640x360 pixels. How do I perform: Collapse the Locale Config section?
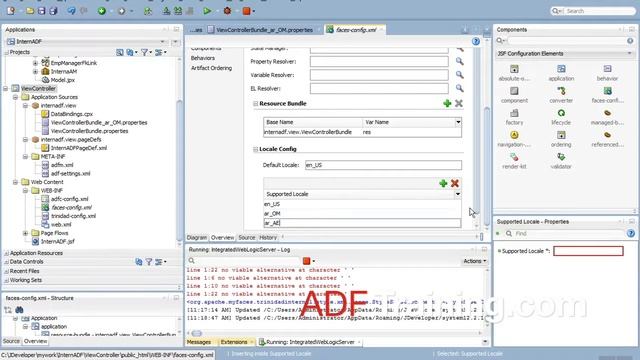(256, 149)
